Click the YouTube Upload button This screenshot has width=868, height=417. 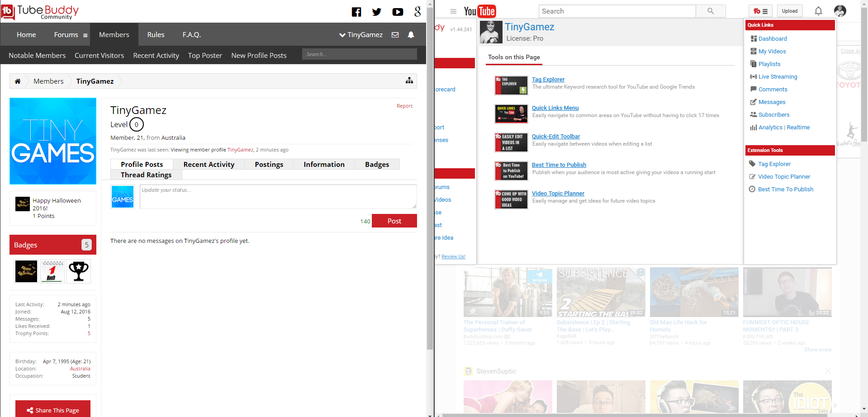[x=790, y=11]
